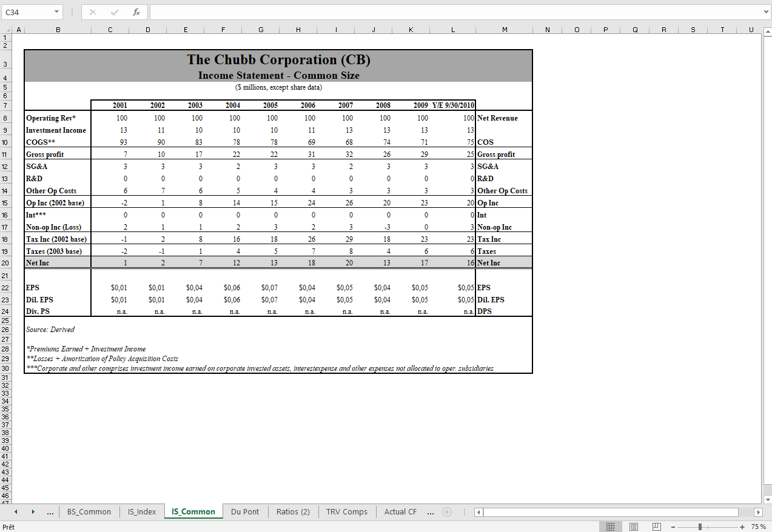Open the IS_Index sheet tab
Screen dimensions: 772x532
pos(142,512)
